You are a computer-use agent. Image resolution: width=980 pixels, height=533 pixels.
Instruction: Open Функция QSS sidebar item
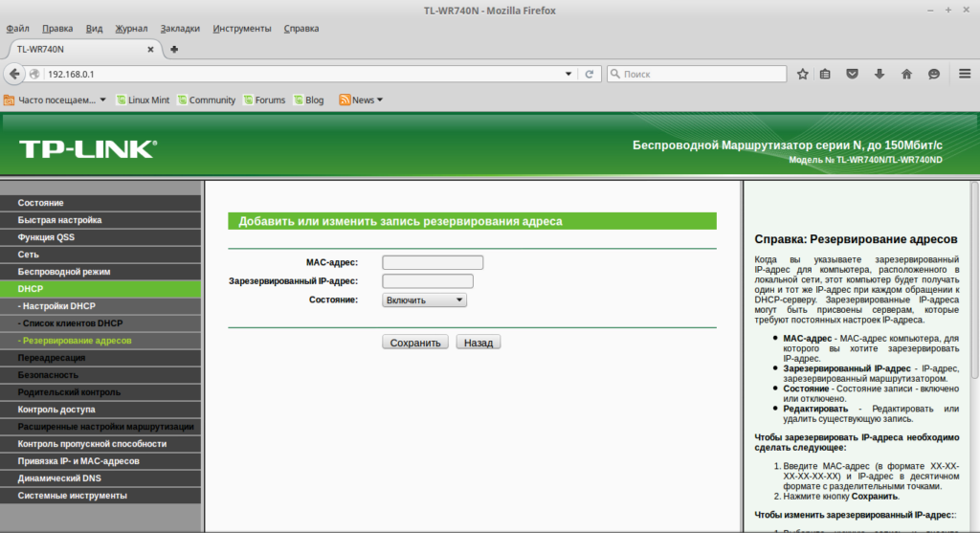click(x=100, y=237)
